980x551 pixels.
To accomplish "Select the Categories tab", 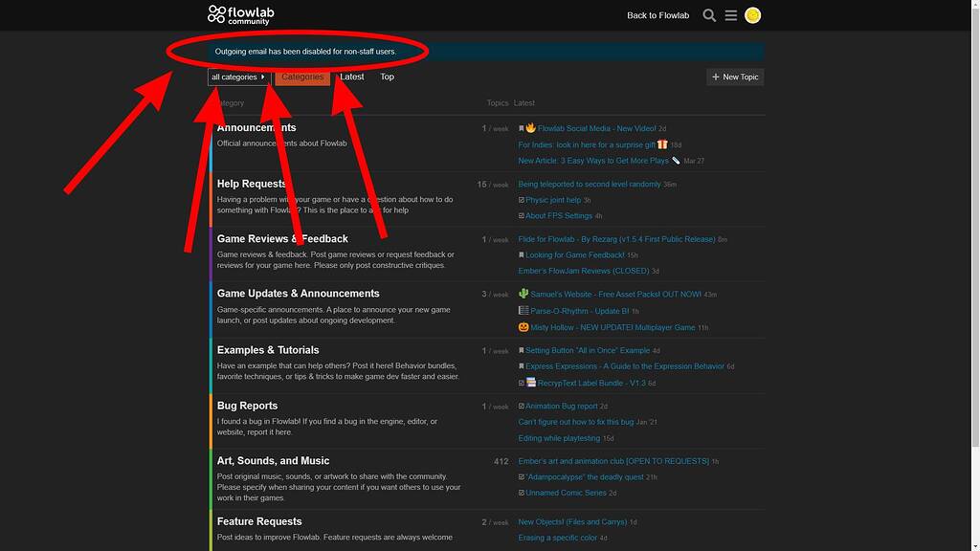I will point(302,77).
